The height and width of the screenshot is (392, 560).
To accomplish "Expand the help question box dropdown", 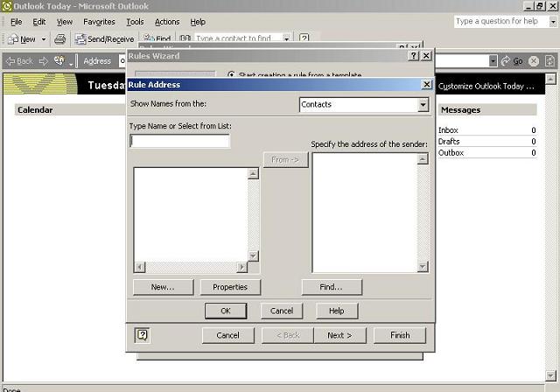I will (552, 21).
